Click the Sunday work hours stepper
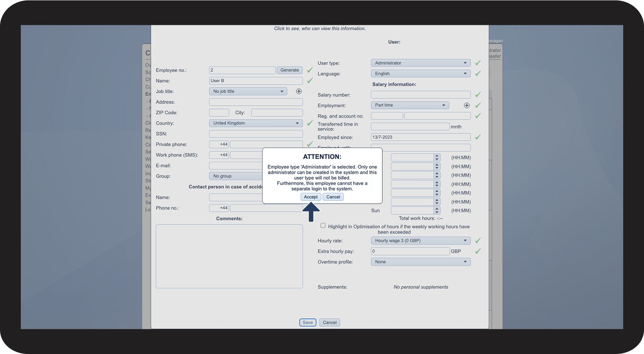 tap(437, 210)
